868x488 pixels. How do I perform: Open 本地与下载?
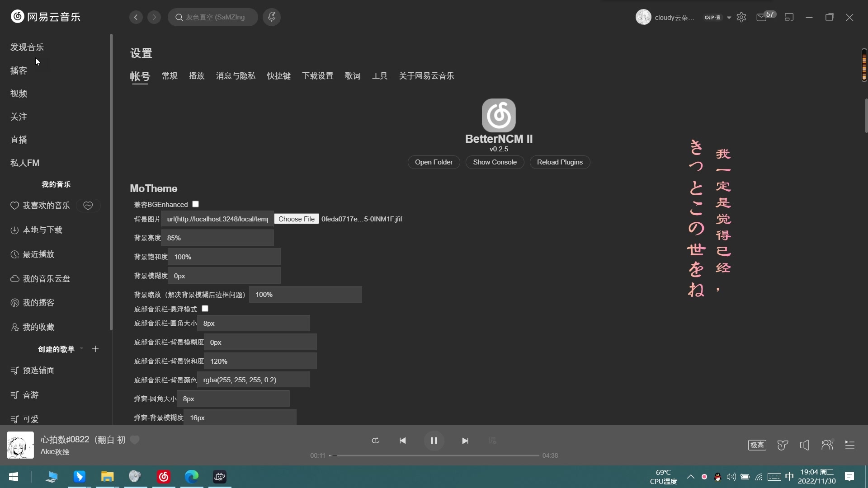click(36, 230)
